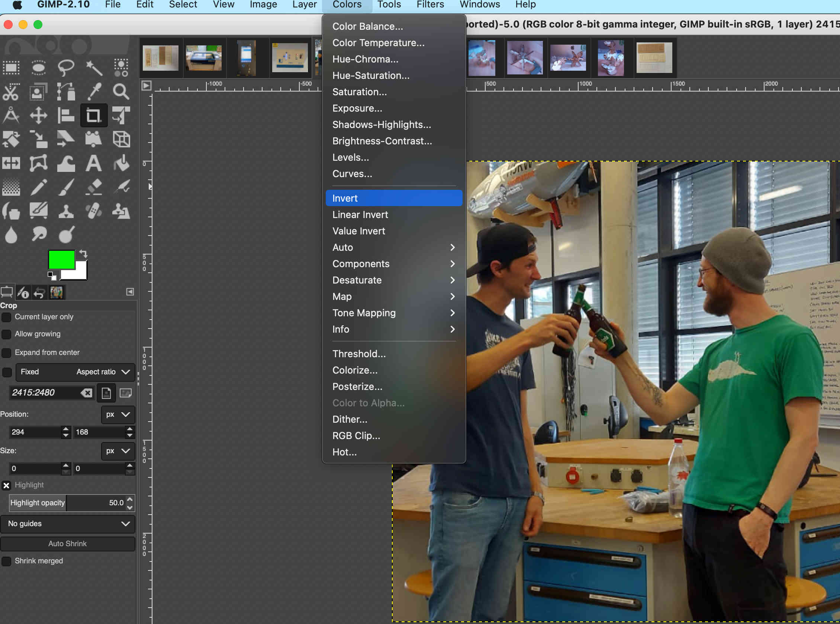Open the Position unit px dropdown
The image size is (840, 624).
(118, 415)
